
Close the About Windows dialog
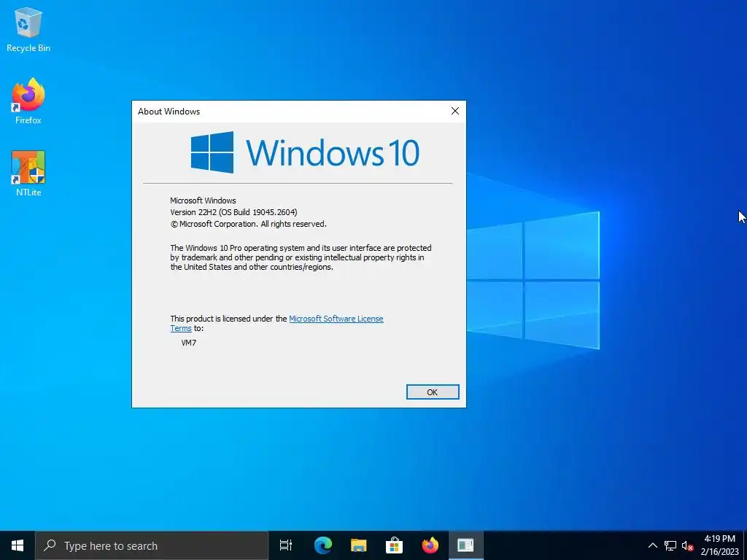click(x=455, y=111)
